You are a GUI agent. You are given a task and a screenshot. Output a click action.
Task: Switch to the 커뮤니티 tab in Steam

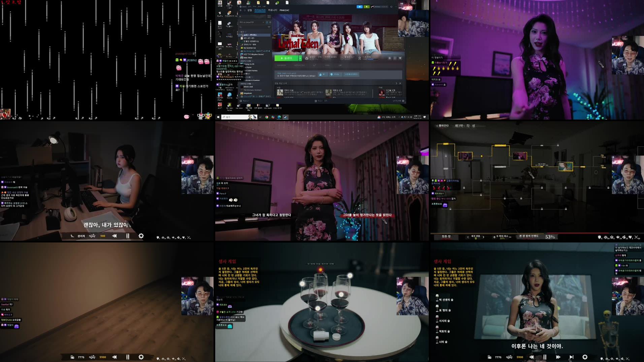click(x=273, y=10)
